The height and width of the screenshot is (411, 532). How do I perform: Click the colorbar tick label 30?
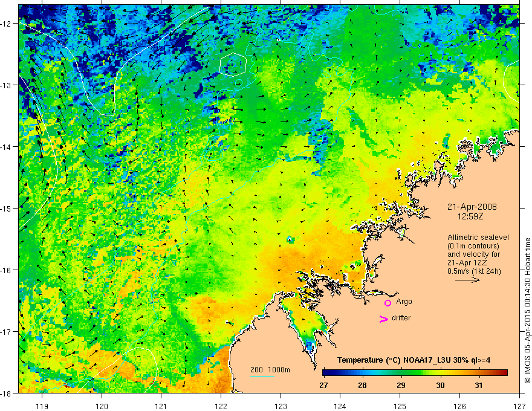(440, 386)
